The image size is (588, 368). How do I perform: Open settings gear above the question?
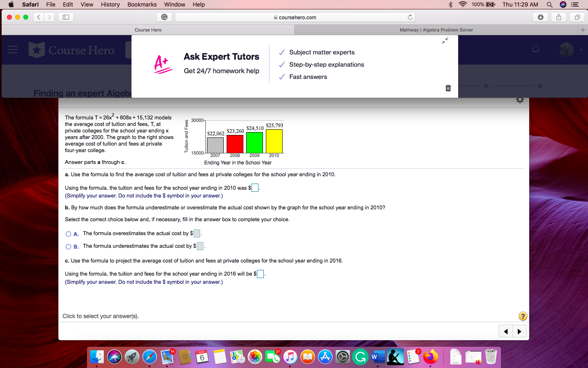tap(520, 100)
